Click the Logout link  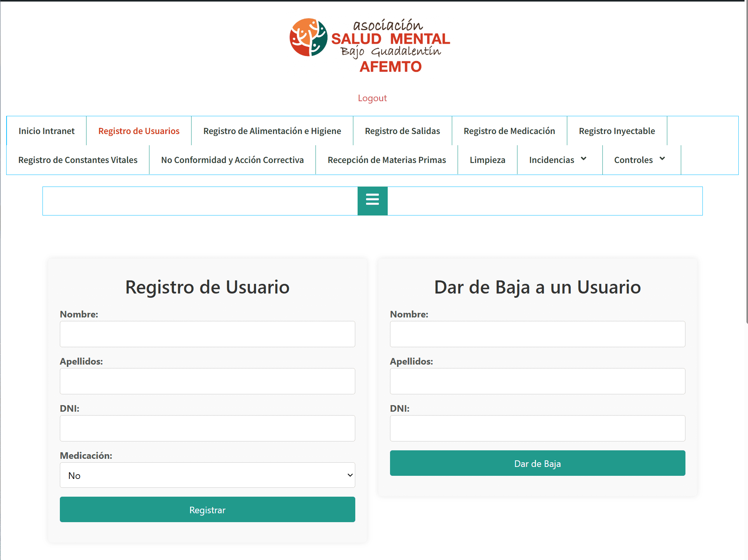tap(372, 98)
